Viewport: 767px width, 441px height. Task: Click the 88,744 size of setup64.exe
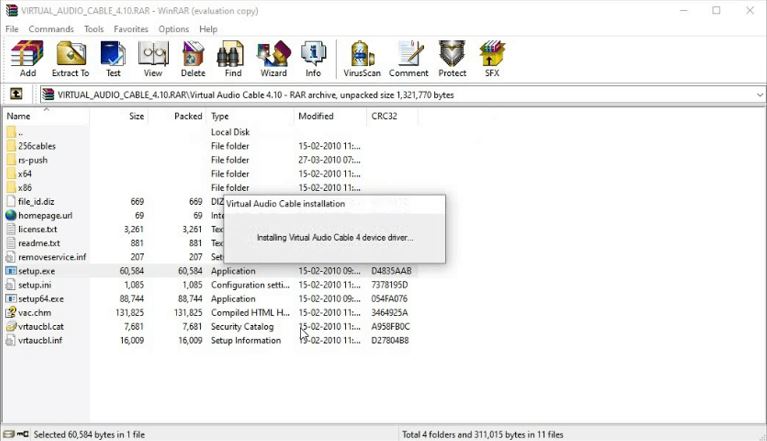pos(132,299)
